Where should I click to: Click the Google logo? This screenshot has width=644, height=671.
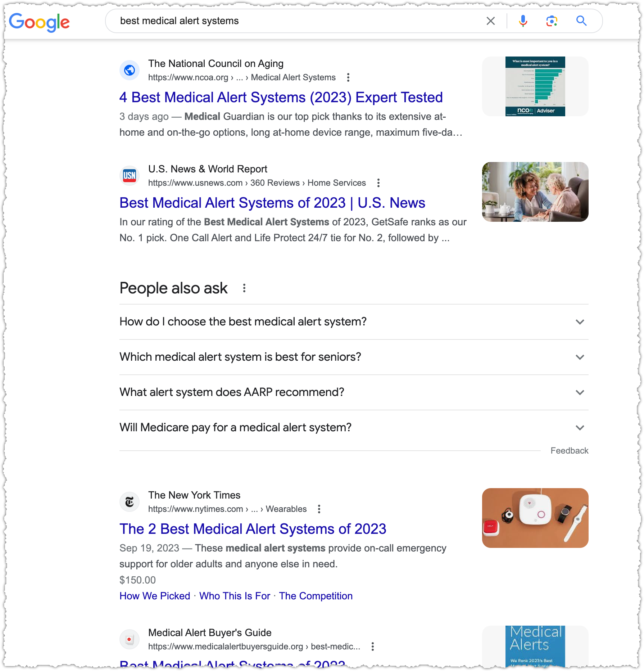coord(39,22)
